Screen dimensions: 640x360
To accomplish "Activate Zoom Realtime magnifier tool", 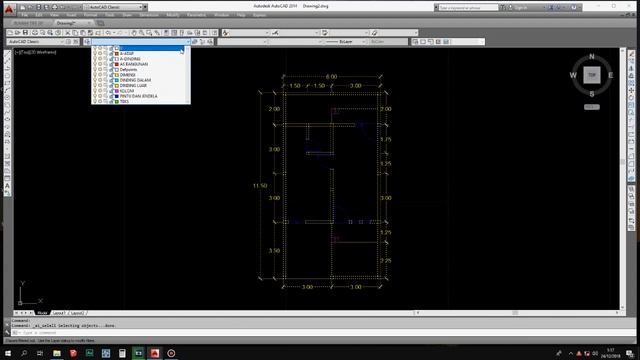I will (141, 33).
